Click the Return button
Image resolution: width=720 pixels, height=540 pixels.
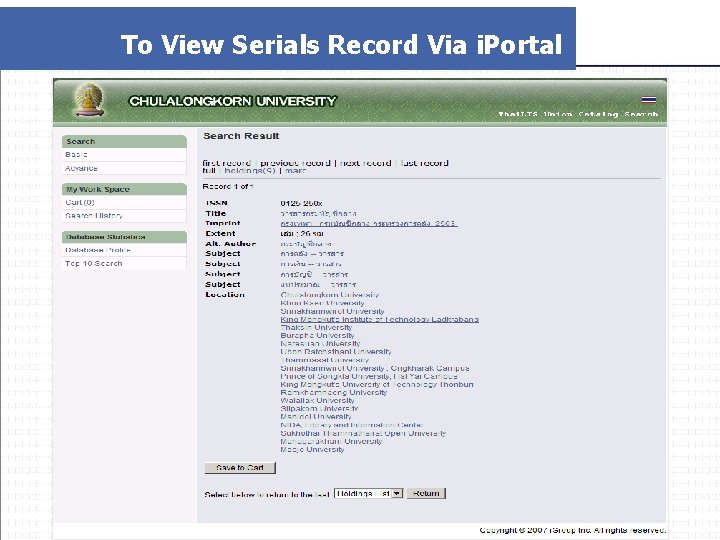pyautogui.click(x=426, y=494)
